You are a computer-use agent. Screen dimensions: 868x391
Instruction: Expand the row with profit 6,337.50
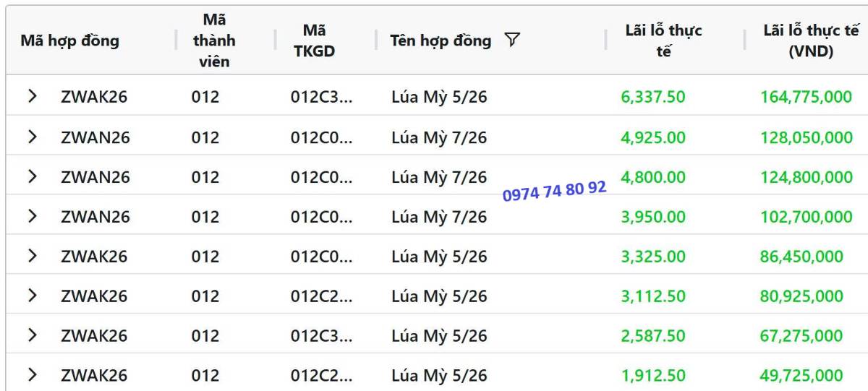[x=32, y=95]
